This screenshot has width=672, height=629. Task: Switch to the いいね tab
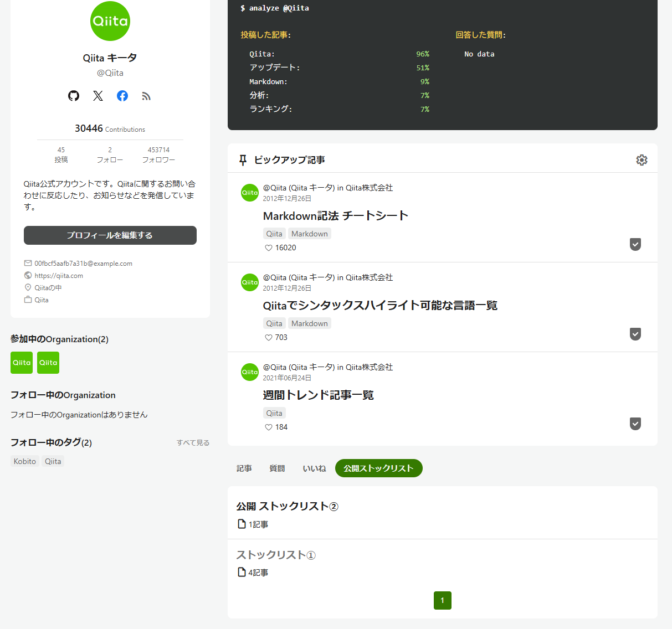pyautogui.click(x=314, y=468)
